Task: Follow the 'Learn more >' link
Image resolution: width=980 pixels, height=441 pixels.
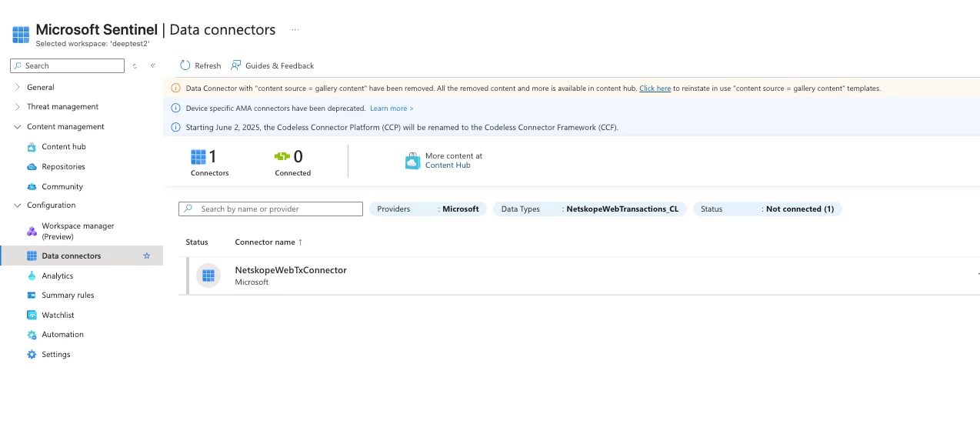Action: pos(392,109)
